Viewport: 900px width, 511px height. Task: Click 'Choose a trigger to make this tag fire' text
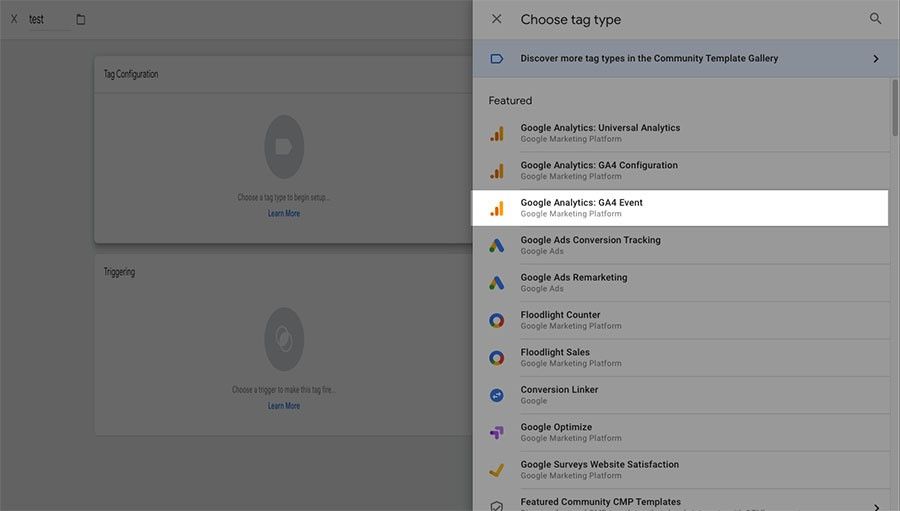click(284, 389)
